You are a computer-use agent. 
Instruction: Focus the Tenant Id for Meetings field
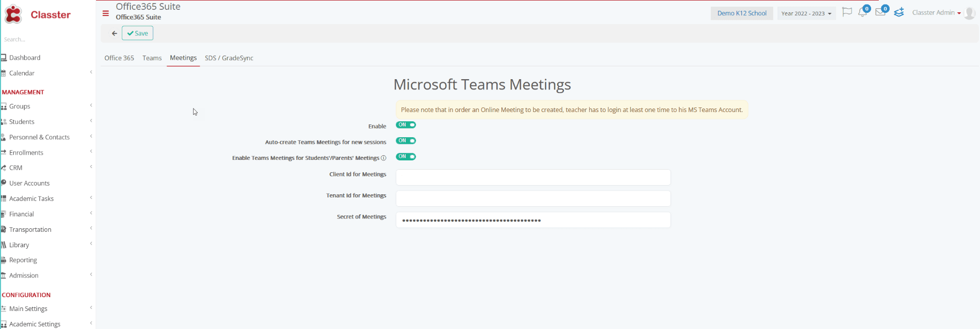pyautogui.click(x=533, y=198)
